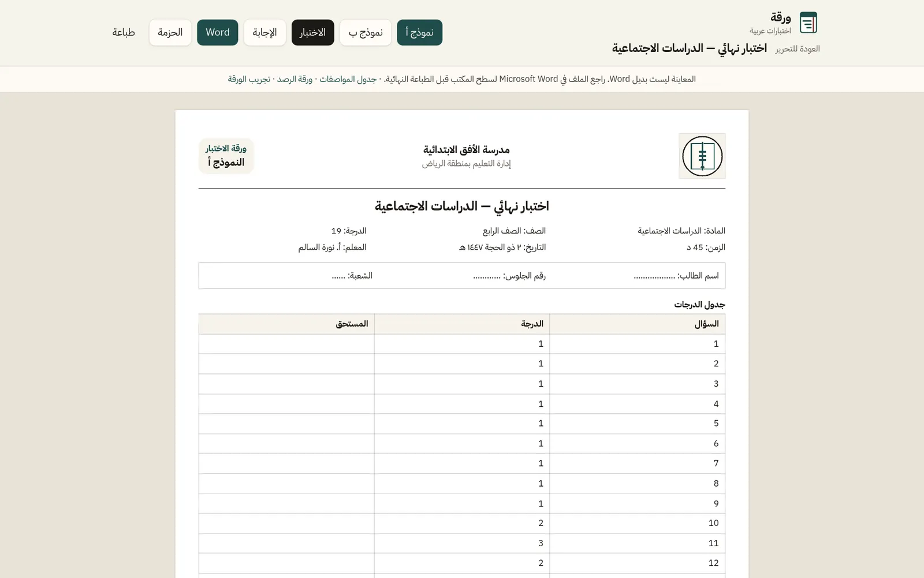Click the اسم الطالب field
The width and height of the screenshot is (924, 578).
click(676, 276)
